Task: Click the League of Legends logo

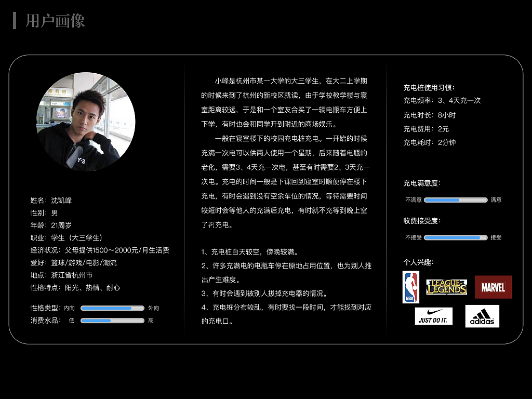Action: point(446,287)
